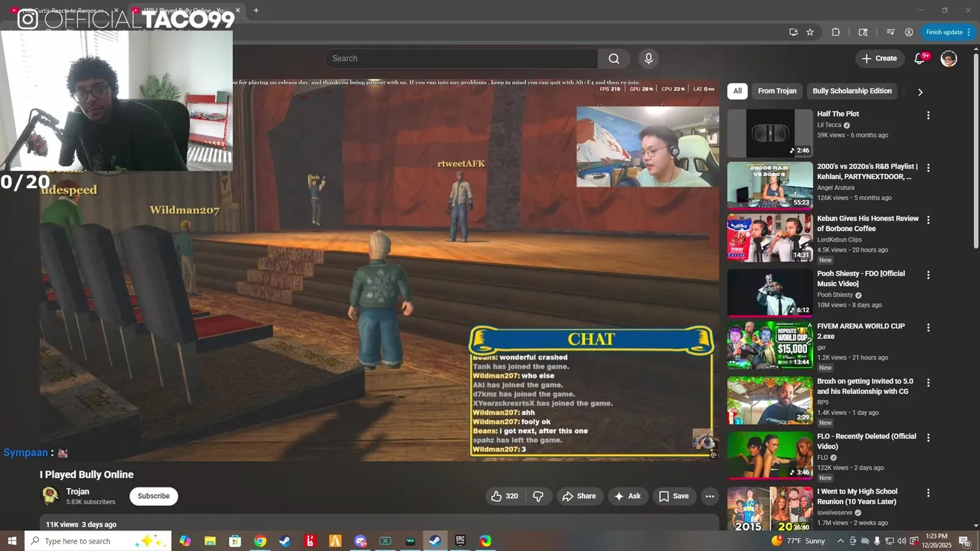This screenshot has height=551, width=980.
Task: Open the Chrome profile icon
Action: click(x=909, y=32)
